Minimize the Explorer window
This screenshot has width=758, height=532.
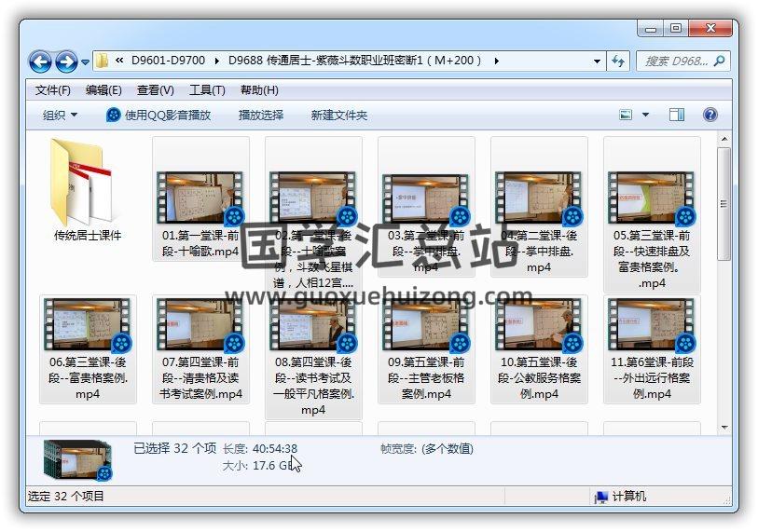(650, 29)
